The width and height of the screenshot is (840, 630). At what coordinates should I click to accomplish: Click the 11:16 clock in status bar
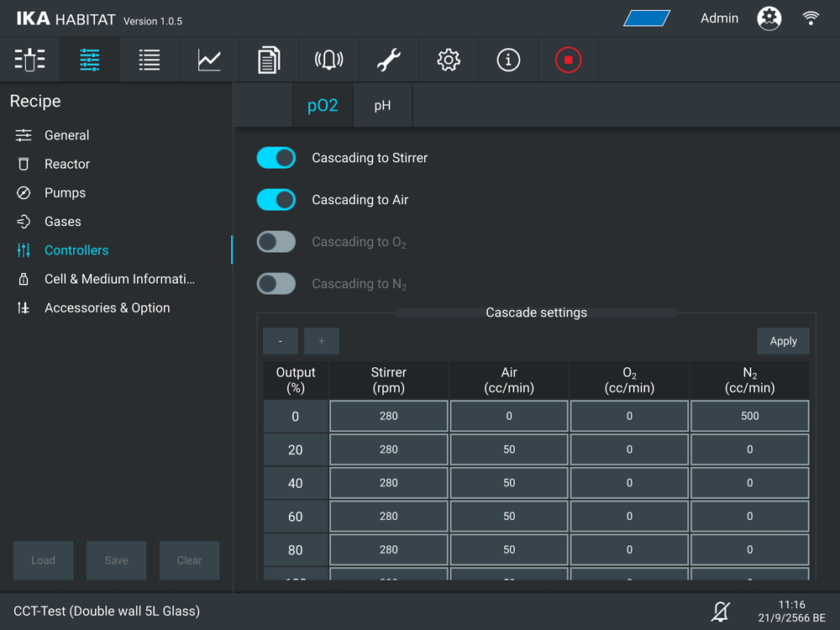[x=792, y=605]
